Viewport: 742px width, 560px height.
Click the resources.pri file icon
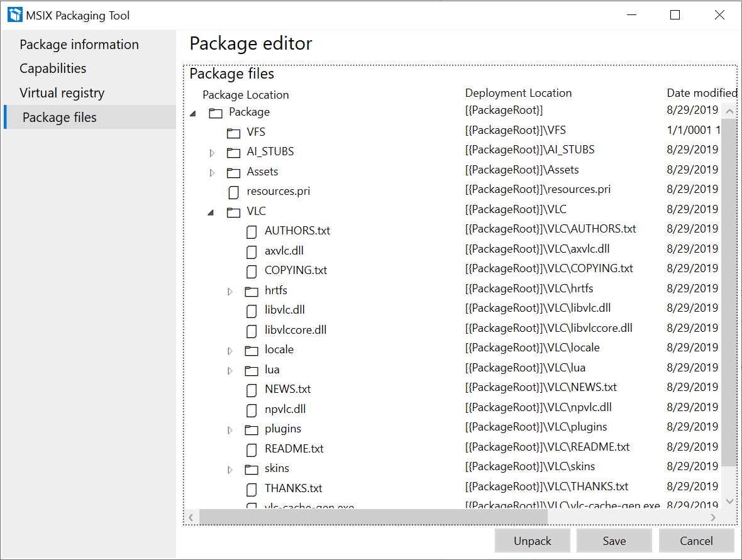[233, 192]
